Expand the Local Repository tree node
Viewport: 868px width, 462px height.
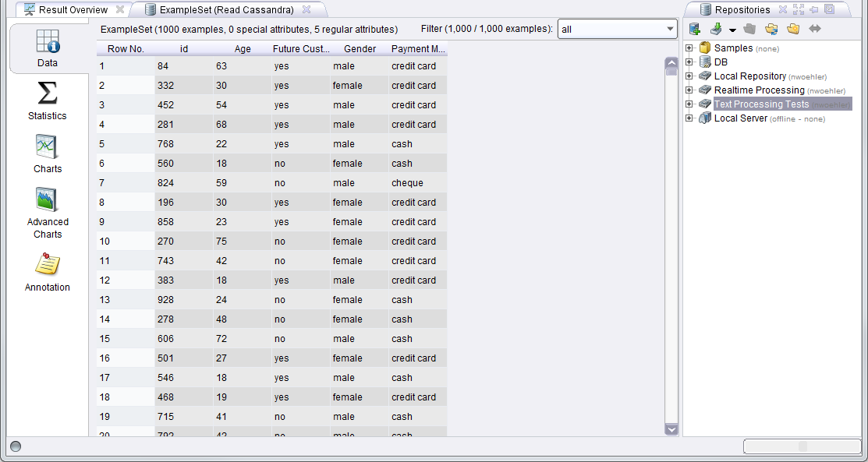click(689, 76)
